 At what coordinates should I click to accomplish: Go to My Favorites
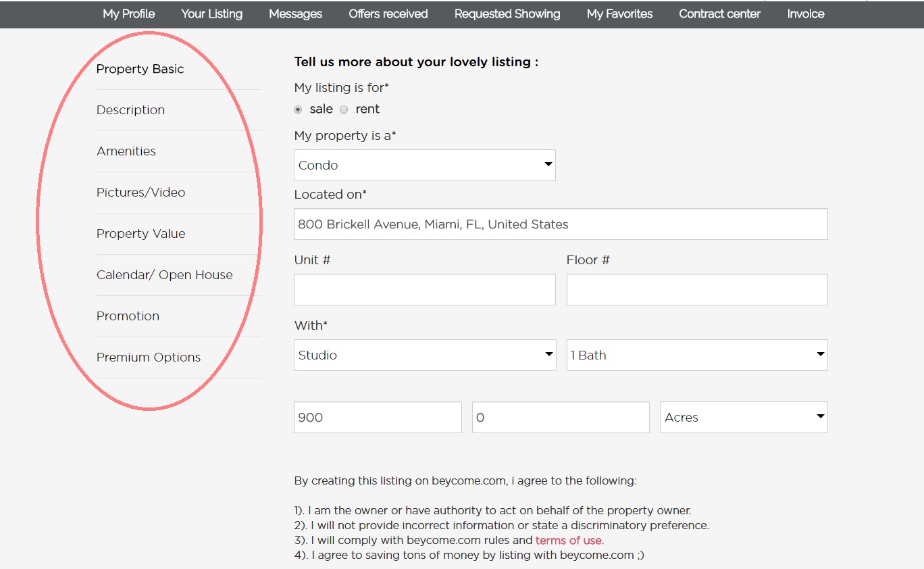[619, 14]
